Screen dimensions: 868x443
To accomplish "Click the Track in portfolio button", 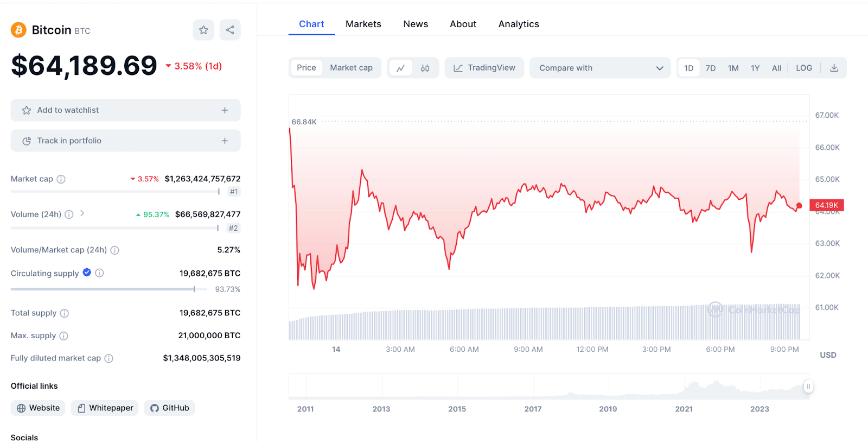I will point(126,141).
